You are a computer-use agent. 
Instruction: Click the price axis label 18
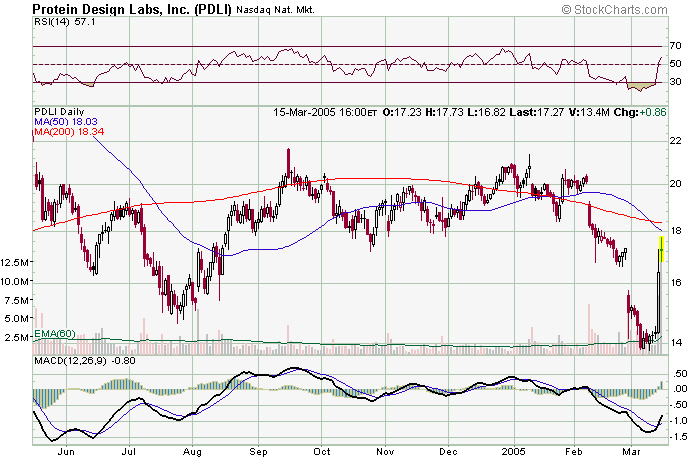coord(676,231)
